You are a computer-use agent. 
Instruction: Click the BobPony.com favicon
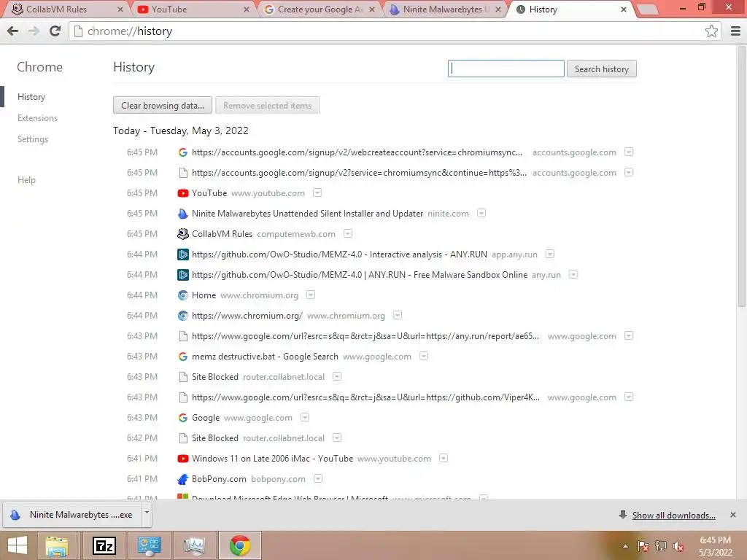[x=183, y=479]
